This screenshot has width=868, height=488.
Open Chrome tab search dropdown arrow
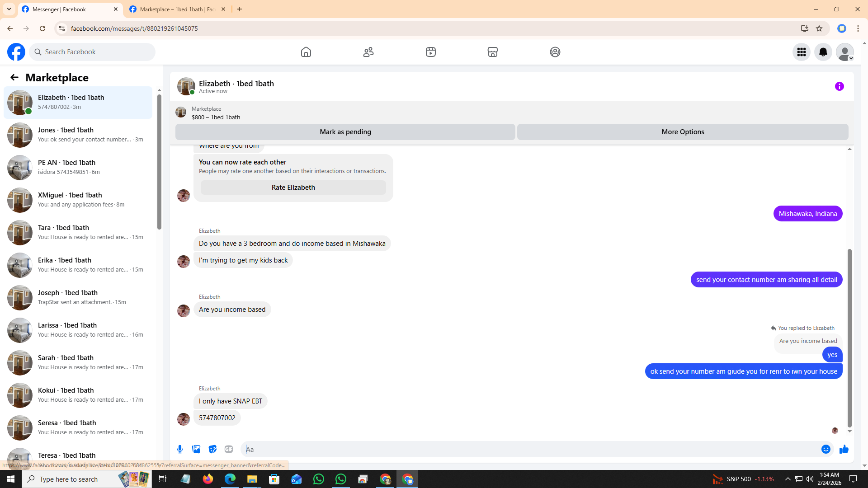[x=9, y=9]
